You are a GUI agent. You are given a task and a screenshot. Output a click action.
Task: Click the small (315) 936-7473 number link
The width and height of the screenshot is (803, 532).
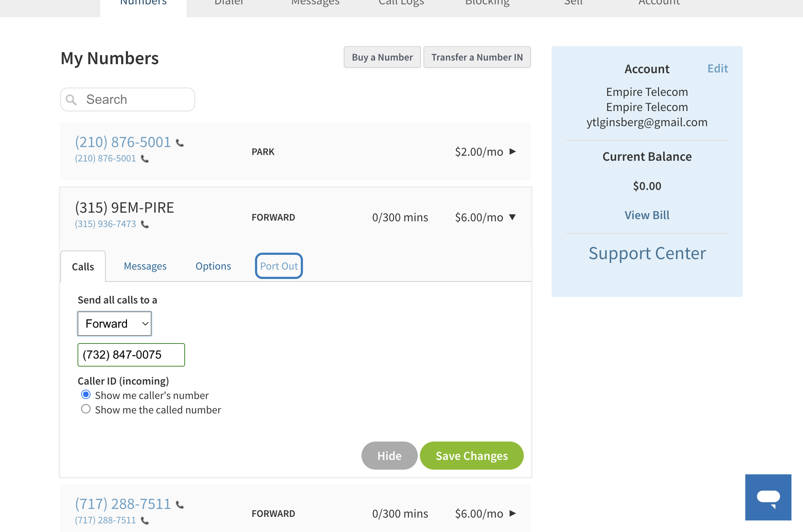pyautogui.click(x=106, y=224)
